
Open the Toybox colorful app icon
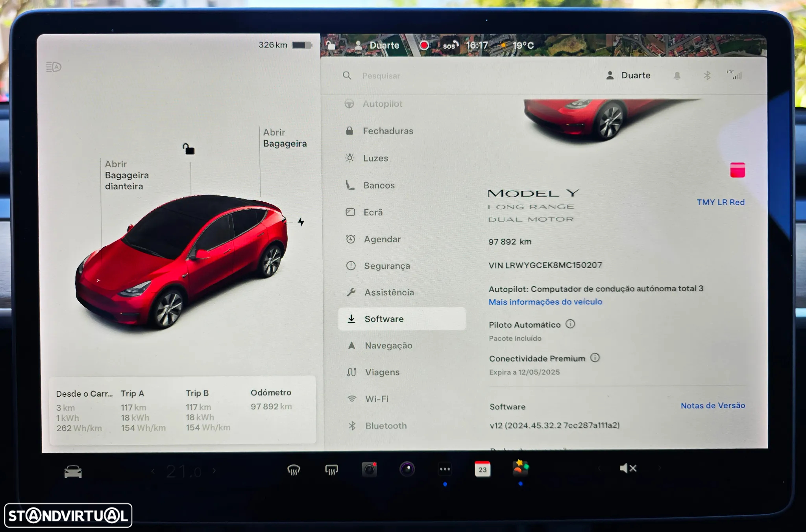[520, 468]
